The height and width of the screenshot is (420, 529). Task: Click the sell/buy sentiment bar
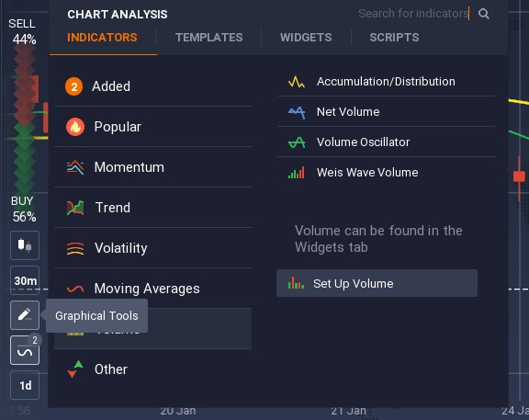24,119
